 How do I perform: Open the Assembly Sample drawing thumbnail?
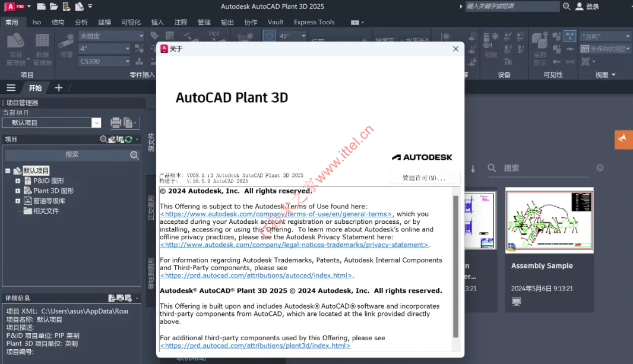click(549, 220)
